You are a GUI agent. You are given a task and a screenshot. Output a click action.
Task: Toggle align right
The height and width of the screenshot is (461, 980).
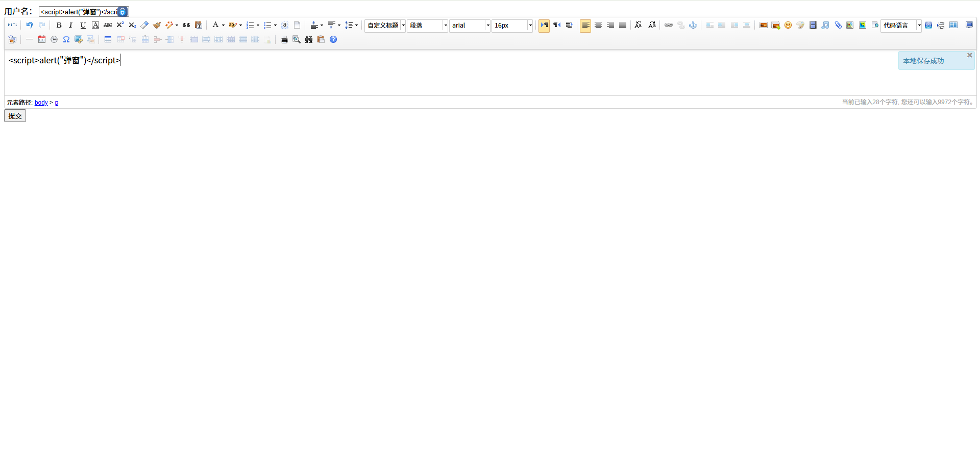point(610,25)
